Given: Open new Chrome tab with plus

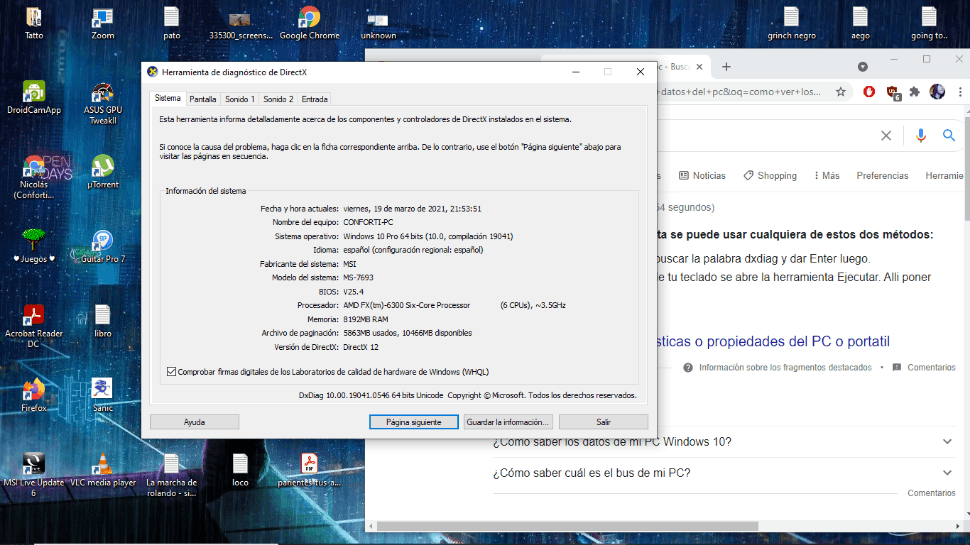Looking at the screenshot, I should pyautogui.click(x=726, y=66).
